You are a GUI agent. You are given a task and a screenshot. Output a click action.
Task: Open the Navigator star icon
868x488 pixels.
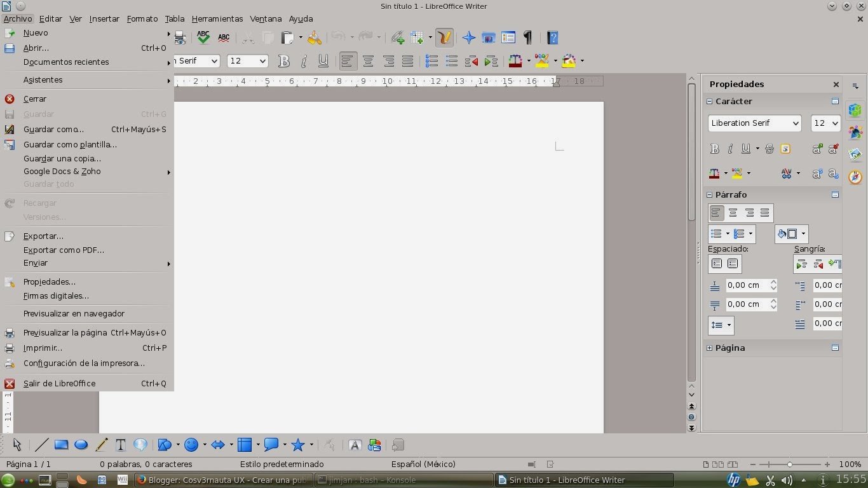(469, 37)
